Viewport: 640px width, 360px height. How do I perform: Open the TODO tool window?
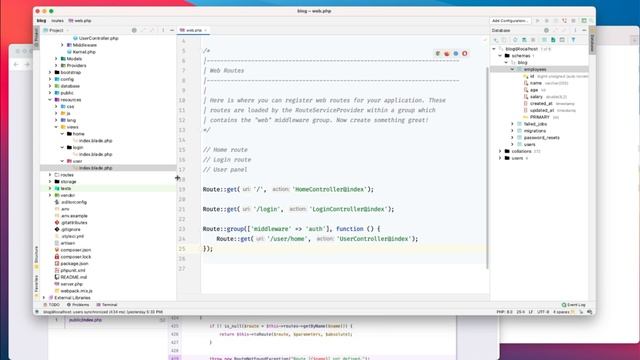coord(51,305)
